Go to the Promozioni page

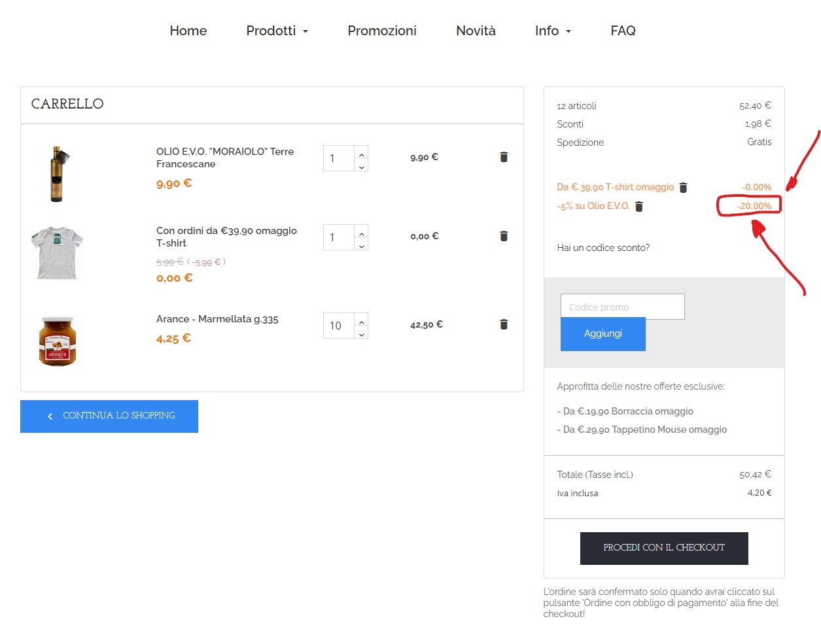click(382, 31)
